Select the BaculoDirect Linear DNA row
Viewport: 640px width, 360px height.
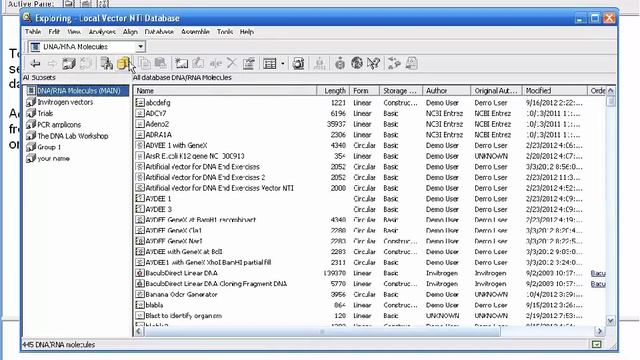coord(369,273)
